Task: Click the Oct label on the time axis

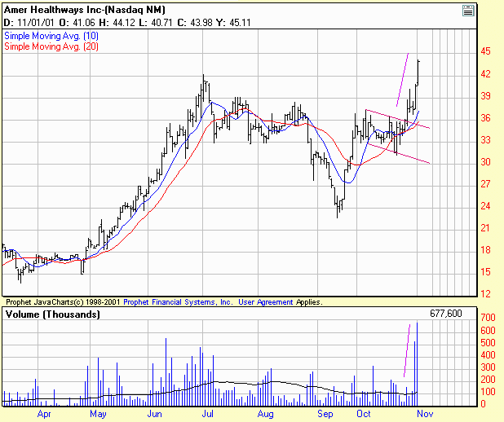Action: (364, 414)
